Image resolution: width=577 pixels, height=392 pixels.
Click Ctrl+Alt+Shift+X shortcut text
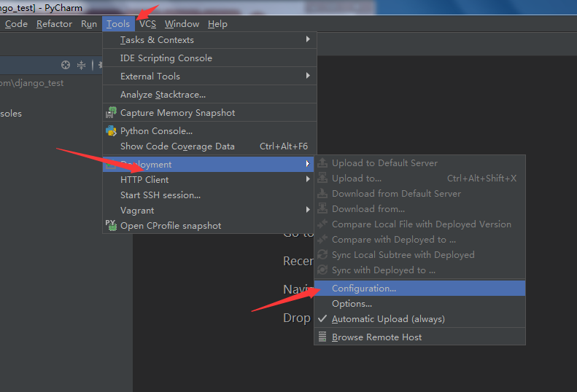[x=481, y=179]
